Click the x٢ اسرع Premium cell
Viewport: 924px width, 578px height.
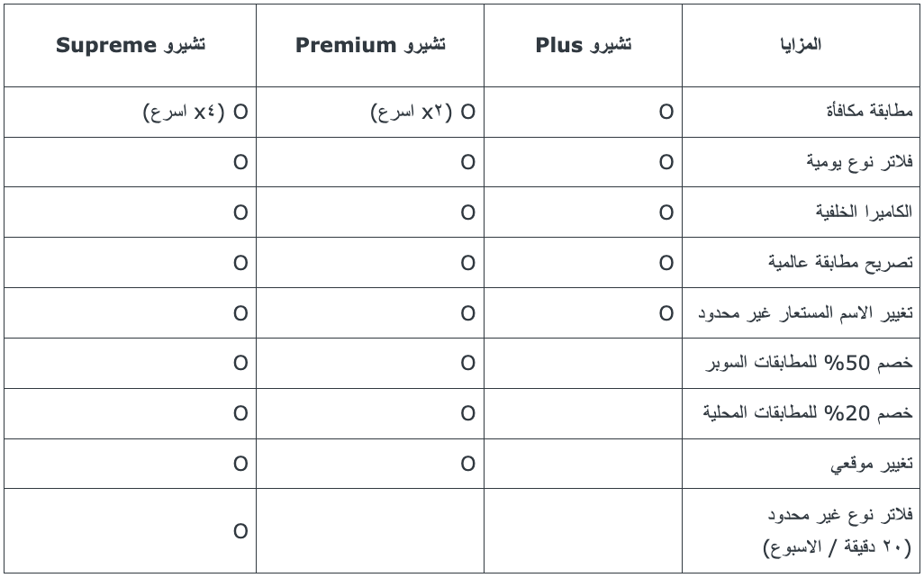[x=423, y=112]
